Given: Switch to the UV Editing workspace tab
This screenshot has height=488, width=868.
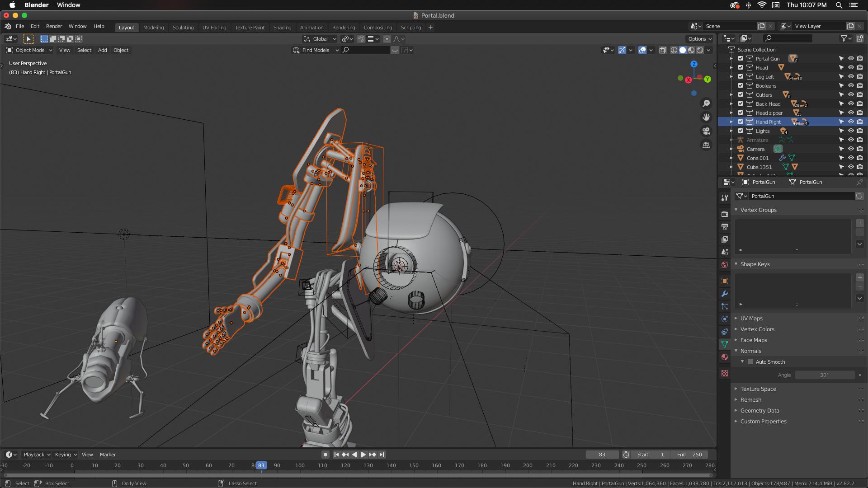Looking at the screenshot, I should pos(214,28).
